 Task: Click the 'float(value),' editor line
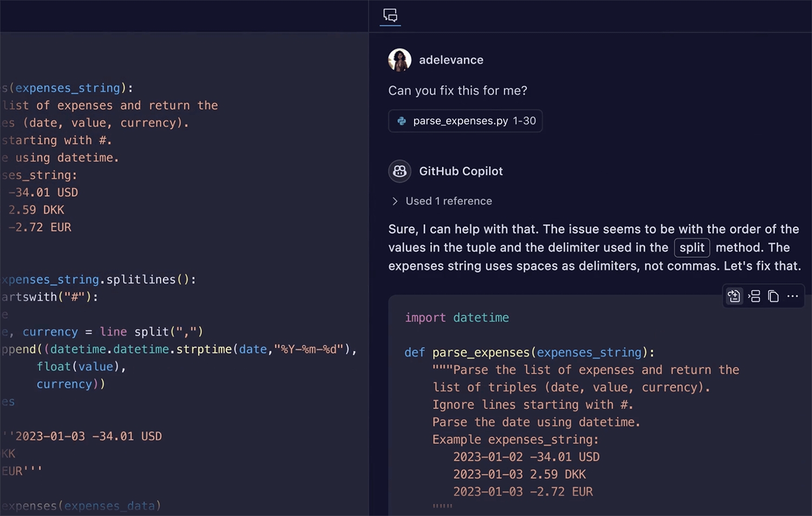81,367
